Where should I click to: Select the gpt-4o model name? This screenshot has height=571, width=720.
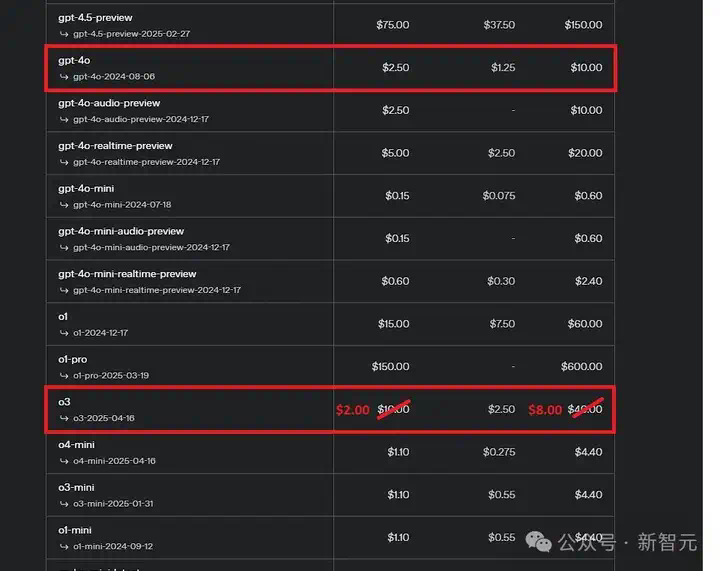coord(74,60)
